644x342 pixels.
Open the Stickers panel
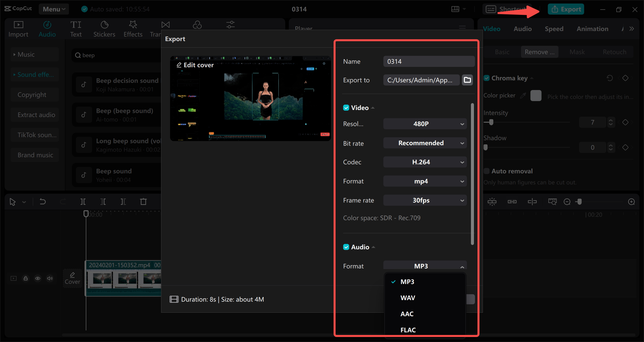pos(104,28)
